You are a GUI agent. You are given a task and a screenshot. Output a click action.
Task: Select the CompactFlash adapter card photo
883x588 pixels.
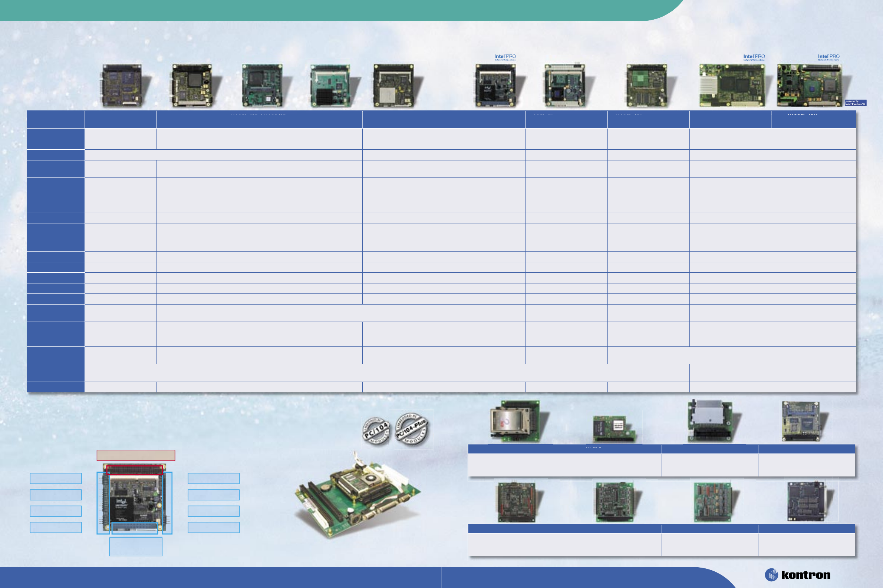point(515,422)
